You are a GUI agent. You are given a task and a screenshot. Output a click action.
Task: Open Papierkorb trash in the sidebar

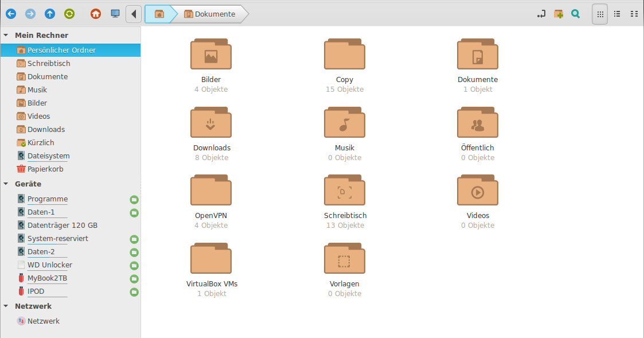tap(70, 169)
